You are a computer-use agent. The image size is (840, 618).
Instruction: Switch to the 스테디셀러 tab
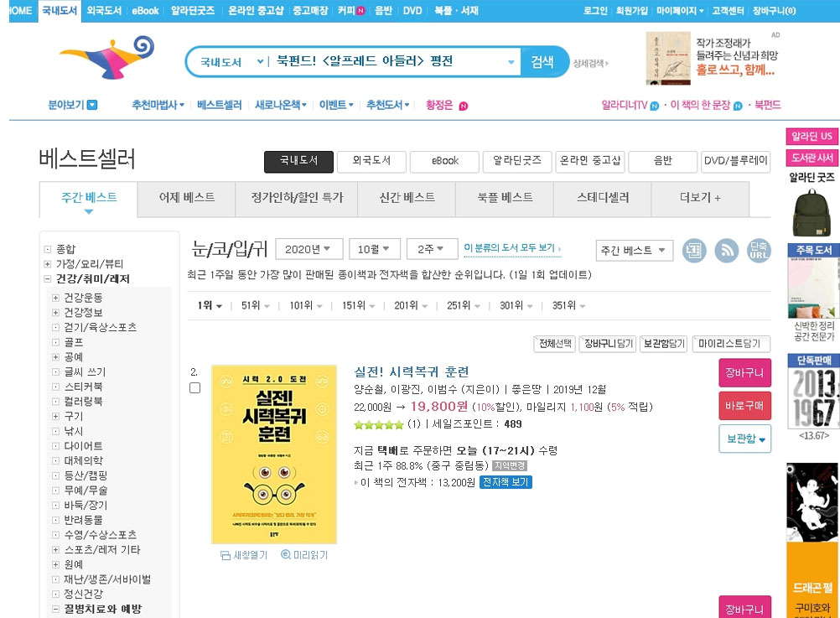tap(603, 198)
